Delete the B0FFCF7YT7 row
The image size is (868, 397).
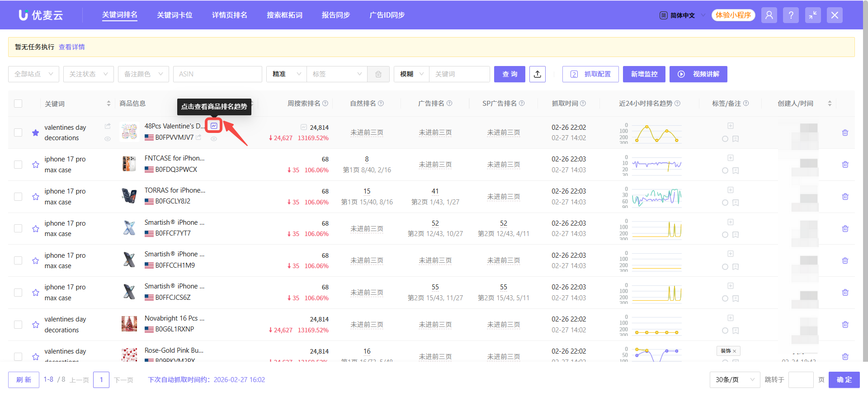coord(845,229)
